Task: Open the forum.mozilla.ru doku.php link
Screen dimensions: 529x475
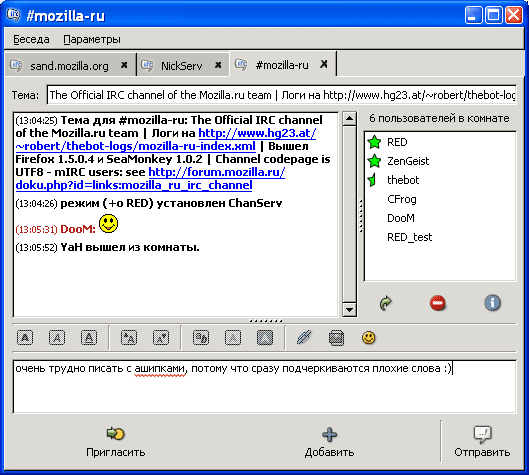Action: (134, 185)
